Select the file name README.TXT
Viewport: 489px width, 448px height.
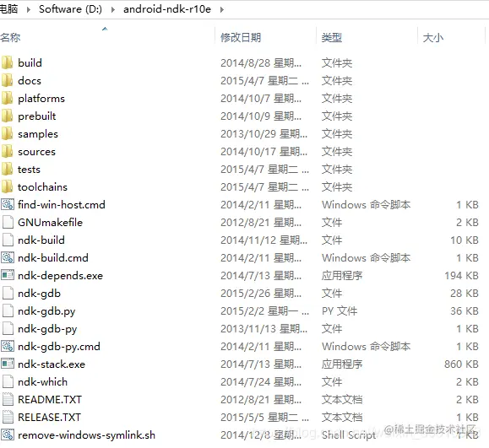tap(50, 399)
